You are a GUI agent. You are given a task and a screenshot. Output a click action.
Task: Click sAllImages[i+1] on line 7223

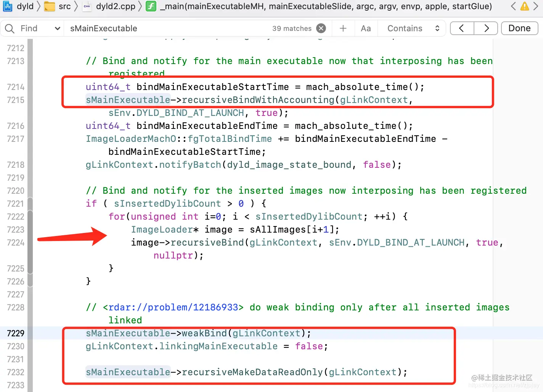pos(291,230)
